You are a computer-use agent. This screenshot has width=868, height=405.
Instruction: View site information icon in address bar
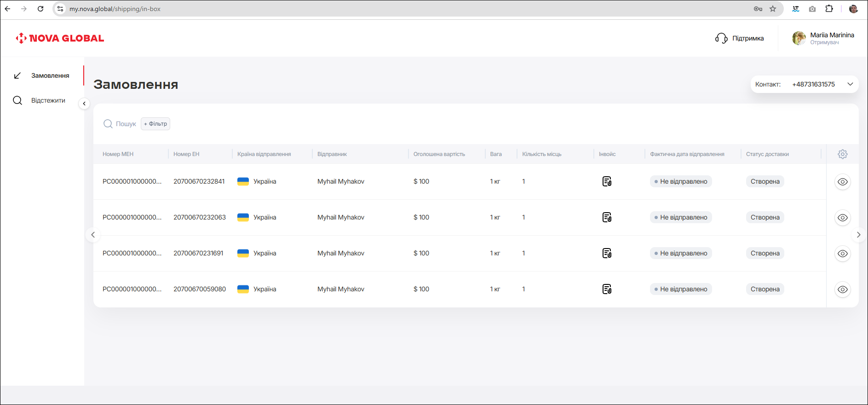[60, 9]
